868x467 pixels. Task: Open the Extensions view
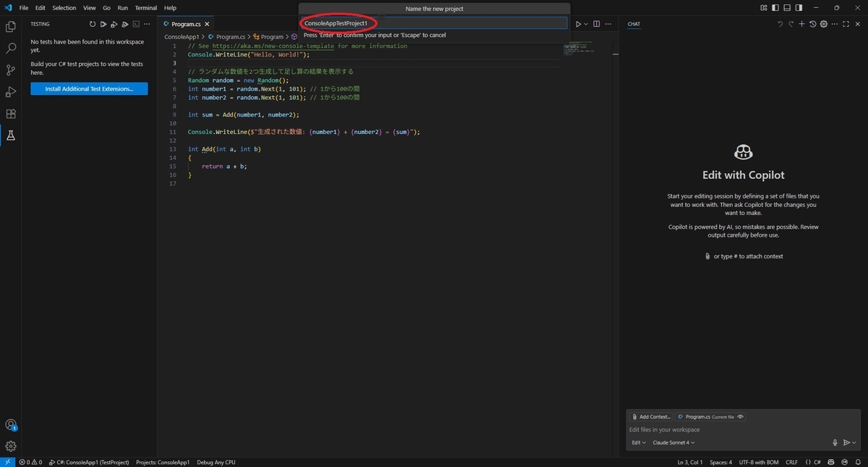coord(11,114)
